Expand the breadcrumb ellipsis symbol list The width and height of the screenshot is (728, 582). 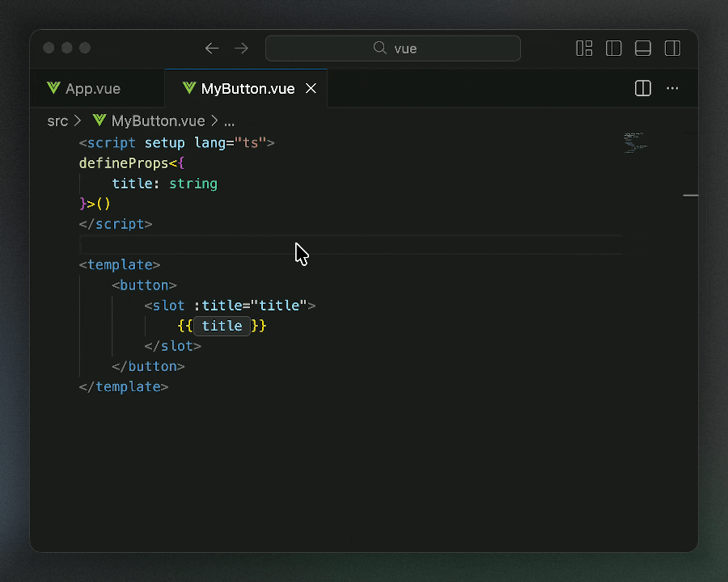coord(229,120)
